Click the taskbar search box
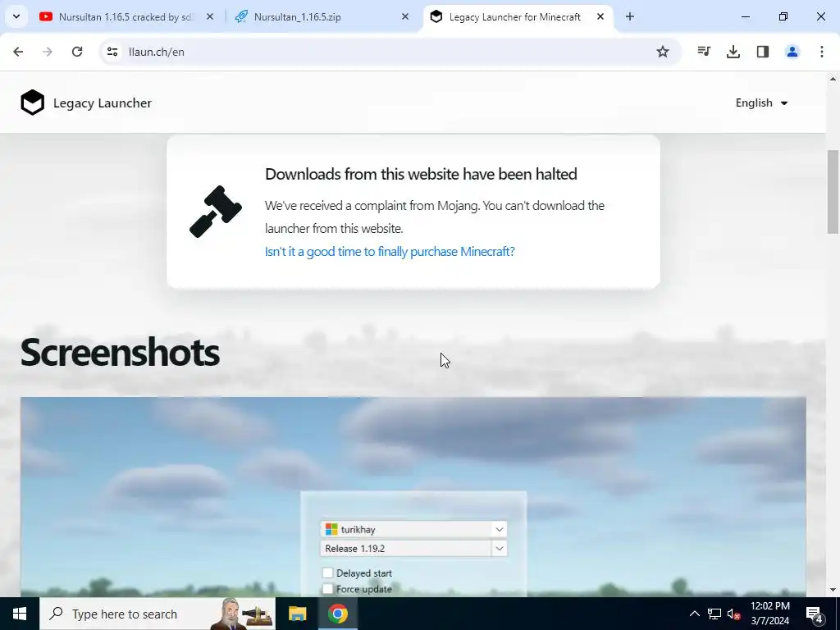This screenshot has height=630, width=840. coord(157,614)
